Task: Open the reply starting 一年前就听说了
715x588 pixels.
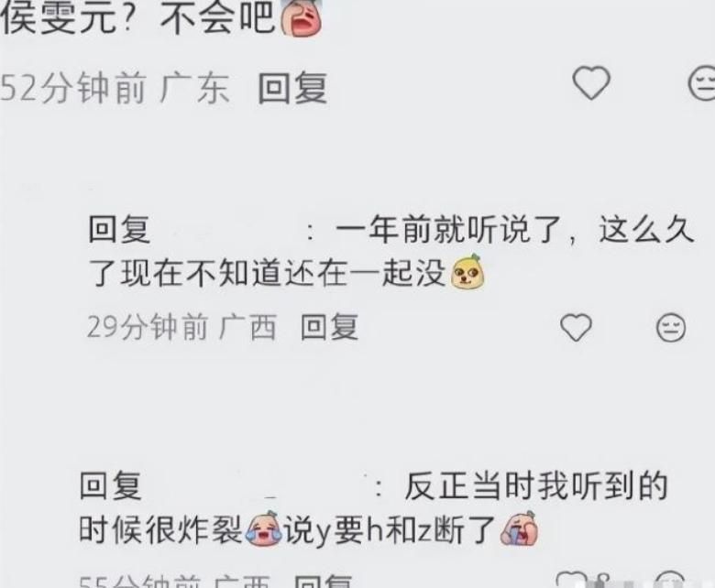Action: pyautogui.click(x=392, y=252)
